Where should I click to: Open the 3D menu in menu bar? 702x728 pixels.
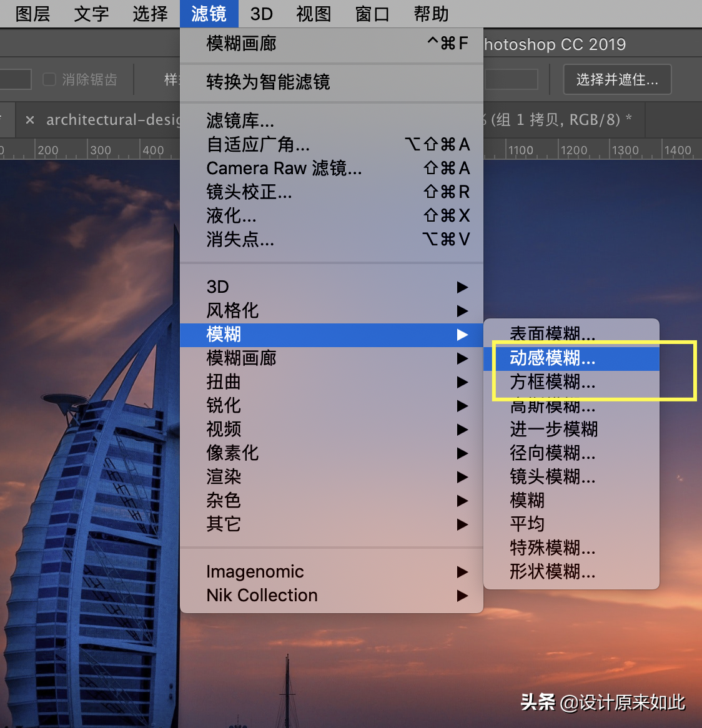262,14
